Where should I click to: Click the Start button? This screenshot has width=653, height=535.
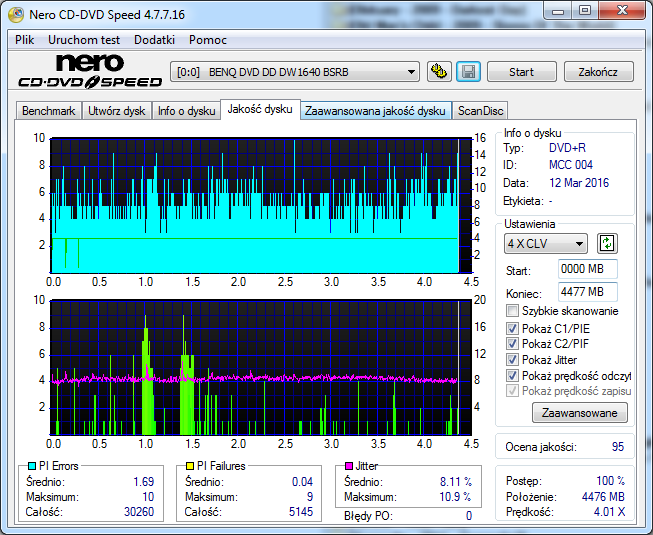(x=521, y=72)
